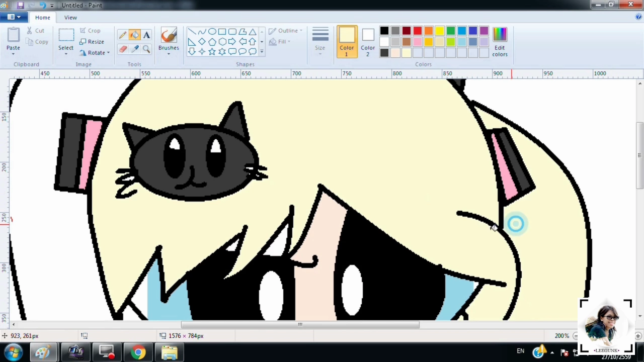Viewport: 644px width, 362px height.
Task: Pick the purple color swatch
Action: click(x=484, y=31)
